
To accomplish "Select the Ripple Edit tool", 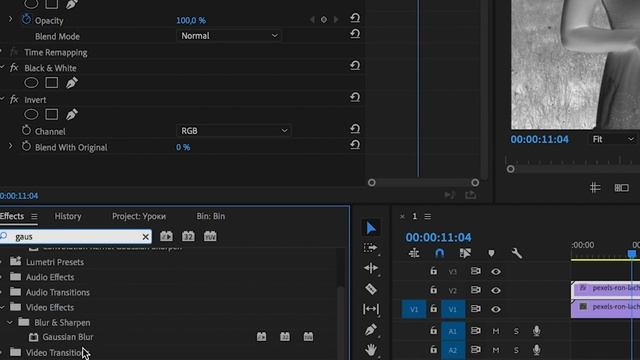I will 371,268.
